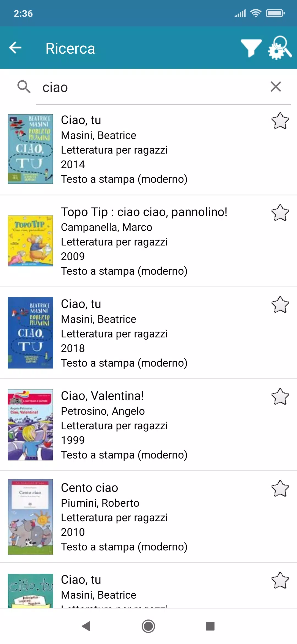Open Cento ciao cover thumbnail
This screenshot has width=297, height=644.
(30, 517)
